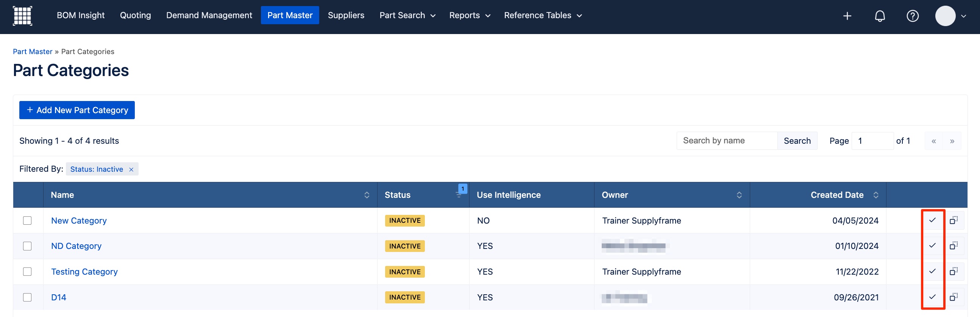Click the INACTIVE badge for ND Category
Image resolution: width=980 pixels, height=317 pixels.
coord(405,246)
